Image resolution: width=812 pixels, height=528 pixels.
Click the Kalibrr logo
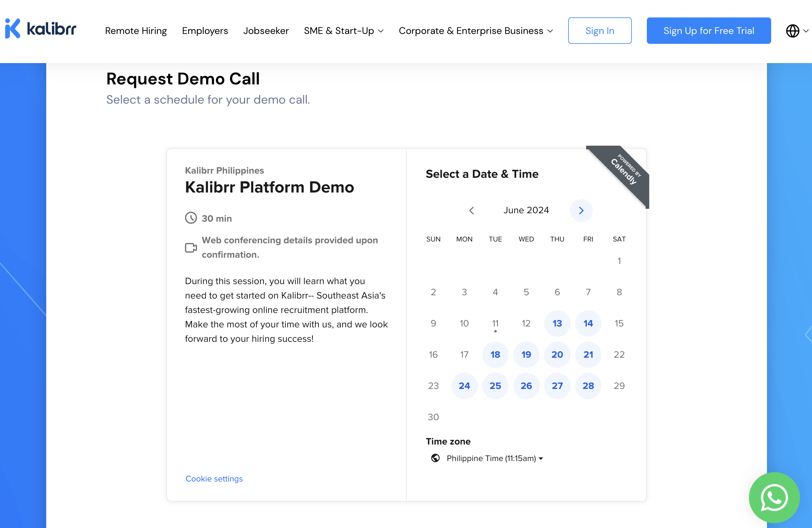click(41, 29)
